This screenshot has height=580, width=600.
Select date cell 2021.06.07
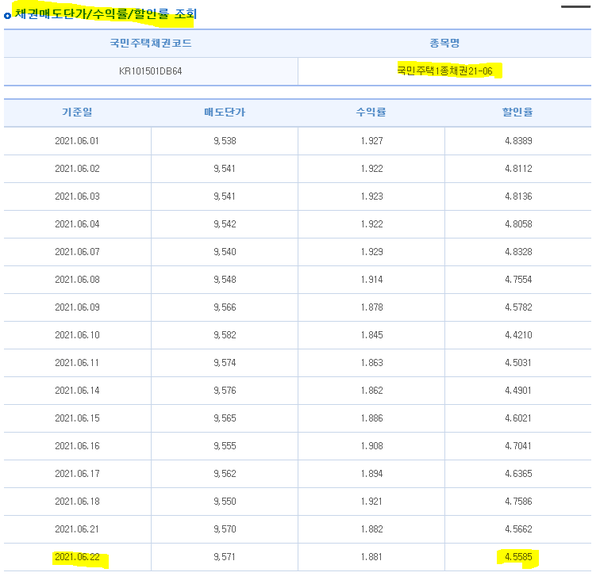click(77, 252)
